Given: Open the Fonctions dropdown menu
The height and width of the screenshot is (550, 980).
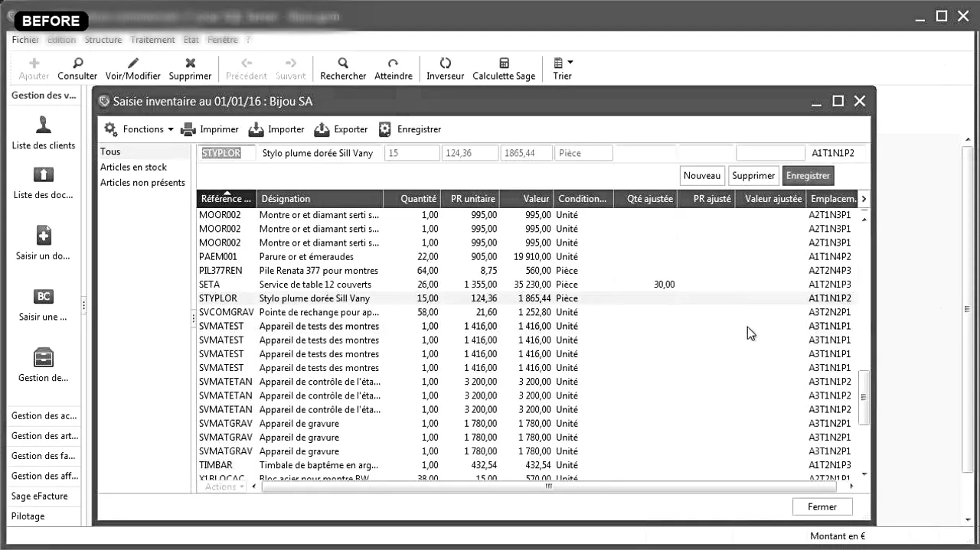Looking at the screenshot, I should 138,129.
